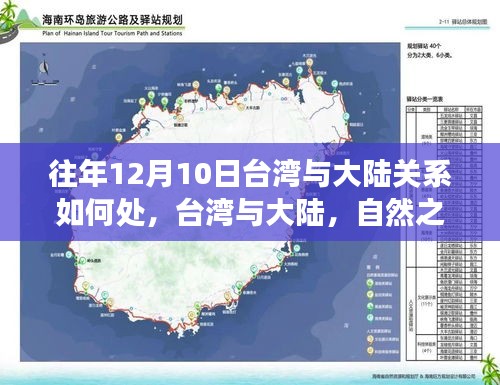Open the Hainan island map image
This screenshot has height=385, width=500.
tap(210, 202)
